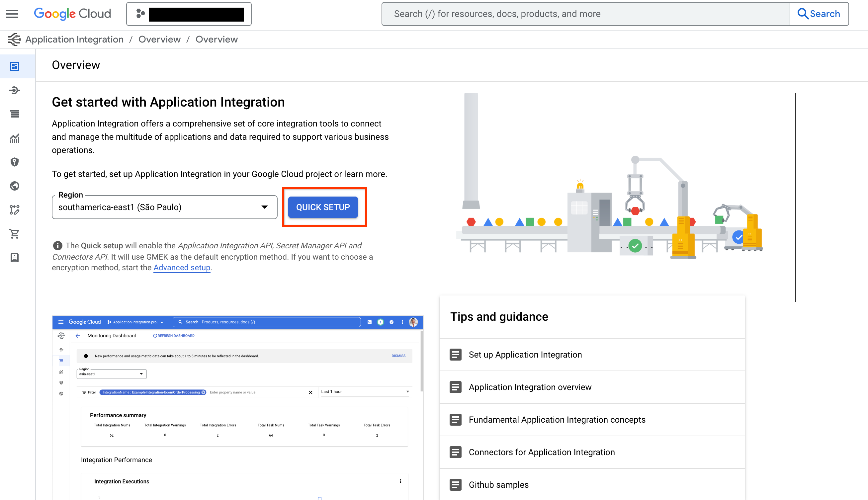The width and height of the screenshot is (868, 500).
Task: Click inside the search resources field
Action: [x=584, y=14]
